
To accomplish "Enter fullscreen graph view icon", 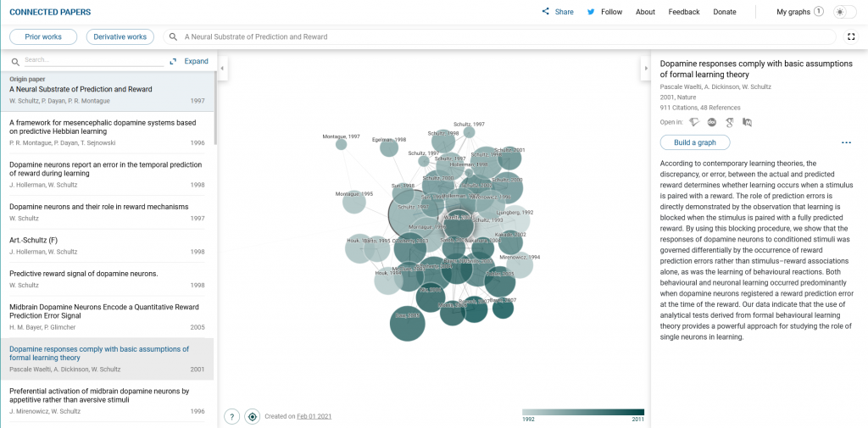I will (x=851, y=37).
